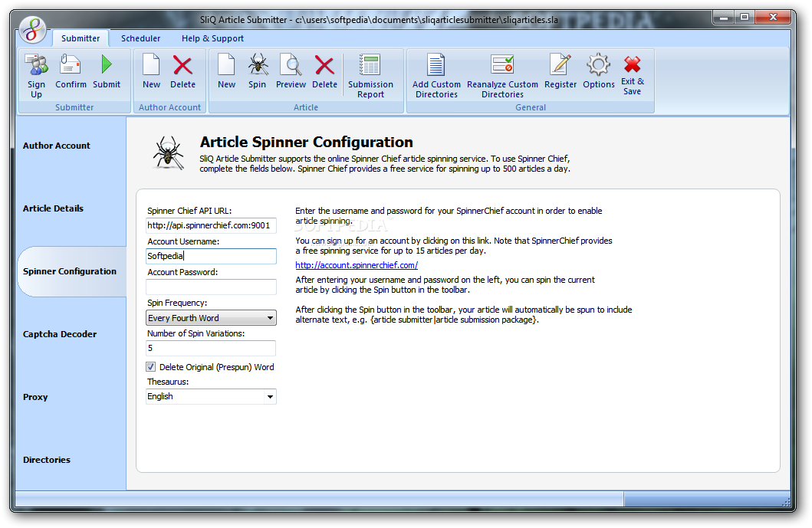Select Proxy in sidebar
This screenshot has height=528, width=812.
point(35,397)
